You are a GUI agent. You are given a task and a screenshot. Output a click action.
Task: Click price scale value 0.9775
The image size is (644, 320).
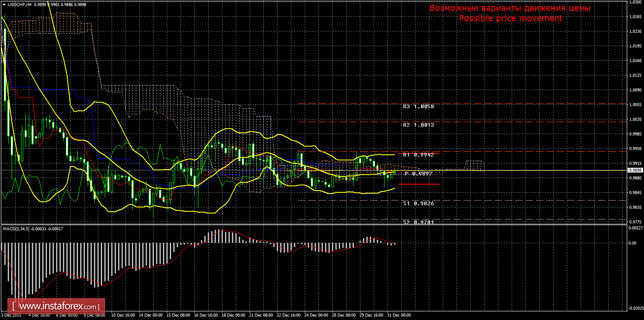click(635, 222)
